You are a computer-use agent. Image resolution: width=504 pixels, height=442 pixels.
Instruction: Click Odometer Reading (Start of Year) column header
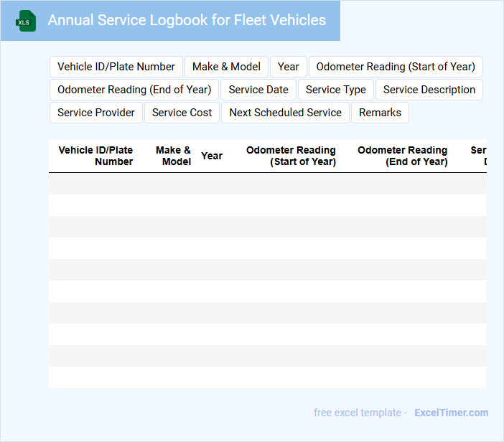click(291, 156)
